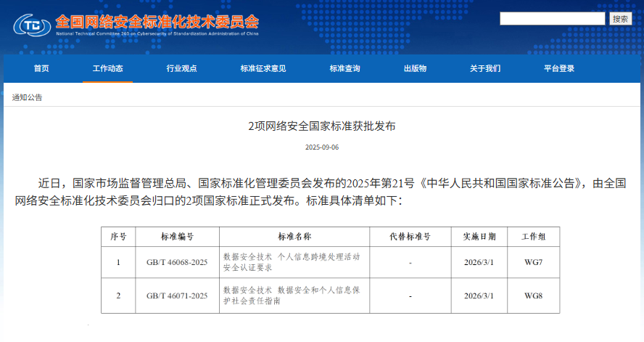Open the 标准查询 navigation item
The height and width of the screenshot is (342, 644).
click(345, 69)
